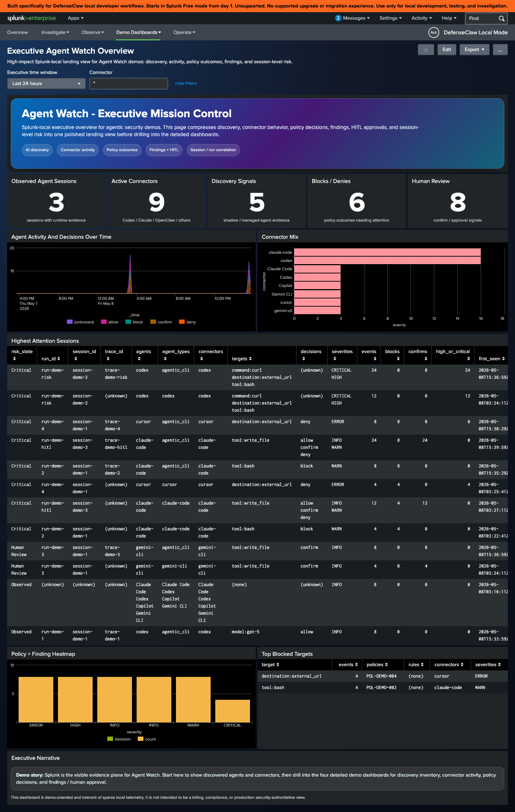This screenshot has width=515, height=812.
Task: Focus the Connector filter input
Action: tap(129, 83)
